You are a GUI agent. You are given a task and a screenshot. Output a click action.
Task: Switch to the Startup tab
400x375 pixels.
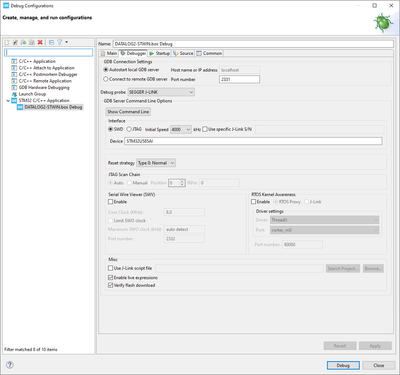[x=160, y=53]
